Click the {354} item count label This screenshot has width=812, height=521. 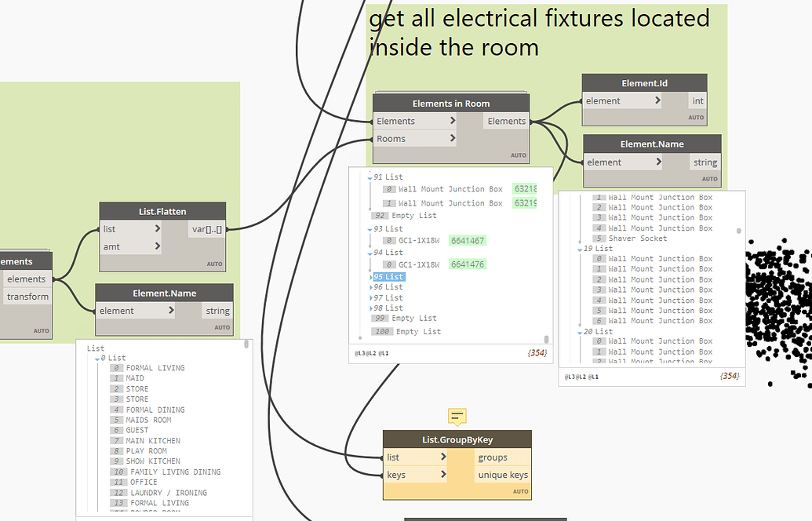pos(539,354)
